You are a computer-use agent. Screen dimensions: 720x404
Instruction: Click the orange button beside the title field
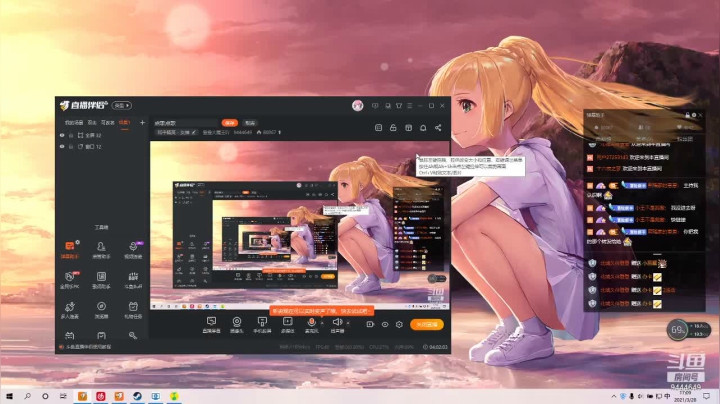(x=230, y=123)
